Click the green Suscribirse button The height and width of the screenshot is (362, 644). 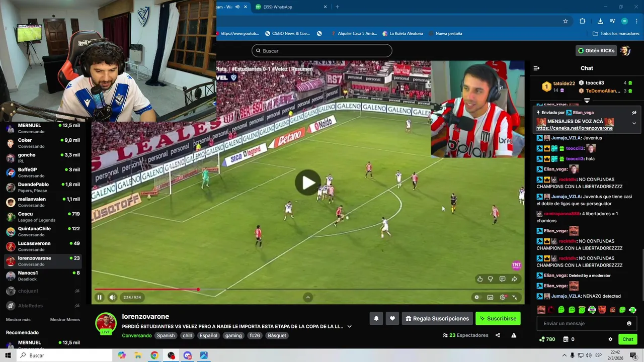(x=498, y=318)
